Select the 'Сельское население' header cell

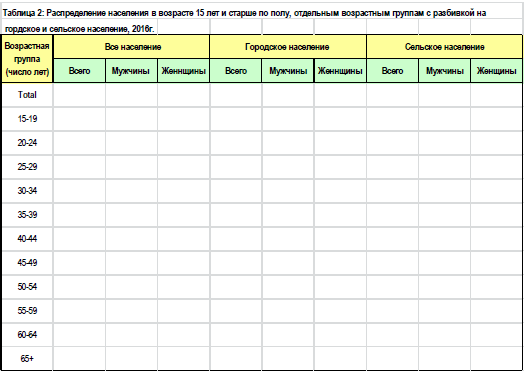click(x=444, y=47)
